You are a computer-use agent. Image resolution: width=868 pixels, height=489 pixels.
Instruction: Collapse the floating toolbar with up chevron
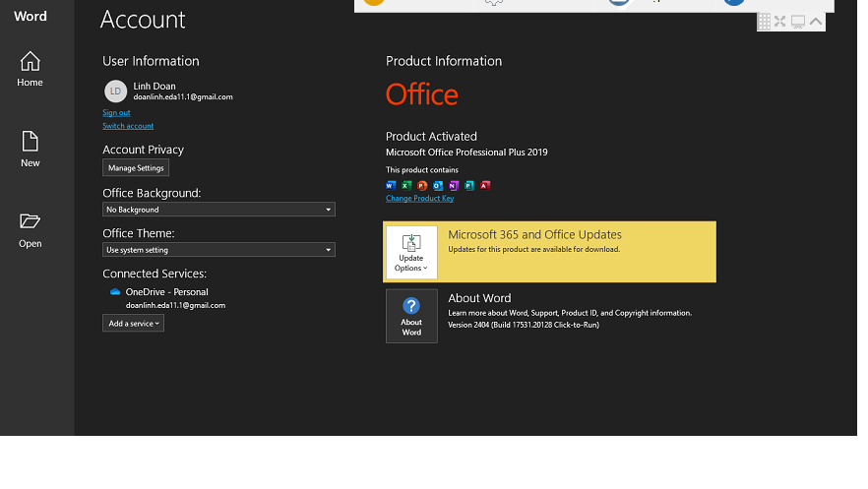click(x=816, y=22)
